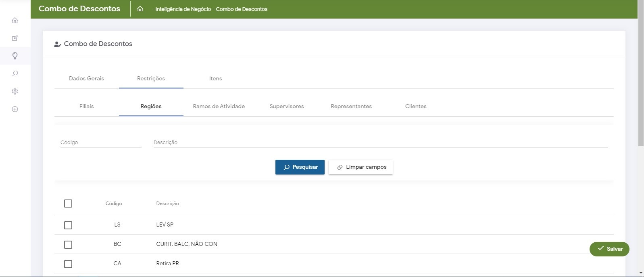Click the green Salvar button
The width and height of the screenshot is (644, 277).
(x=609, y=249)
